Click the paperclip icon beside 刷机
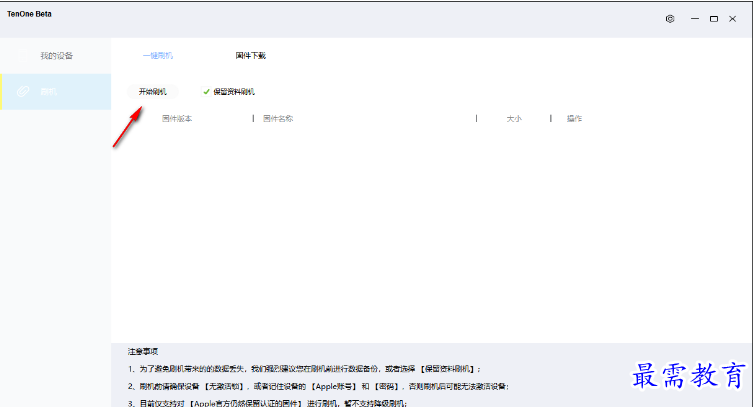Screen dimensions: 754x407 [x=23, y=91]
